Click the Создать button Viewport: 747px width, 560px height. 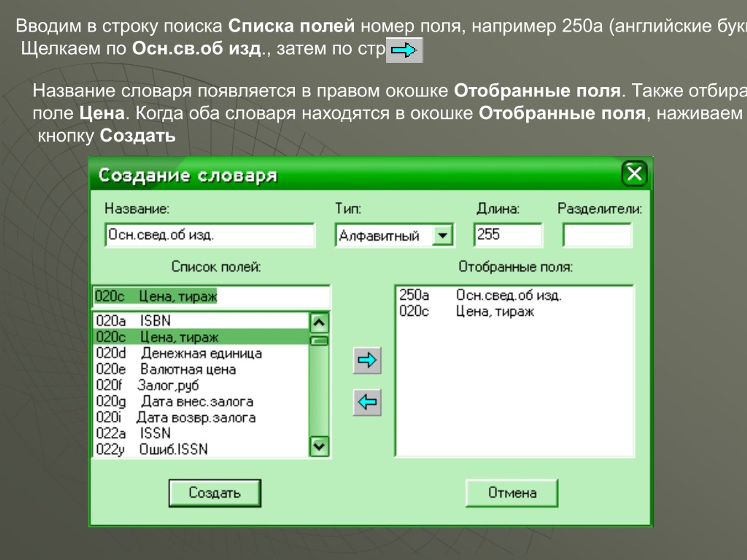(215, 493)
